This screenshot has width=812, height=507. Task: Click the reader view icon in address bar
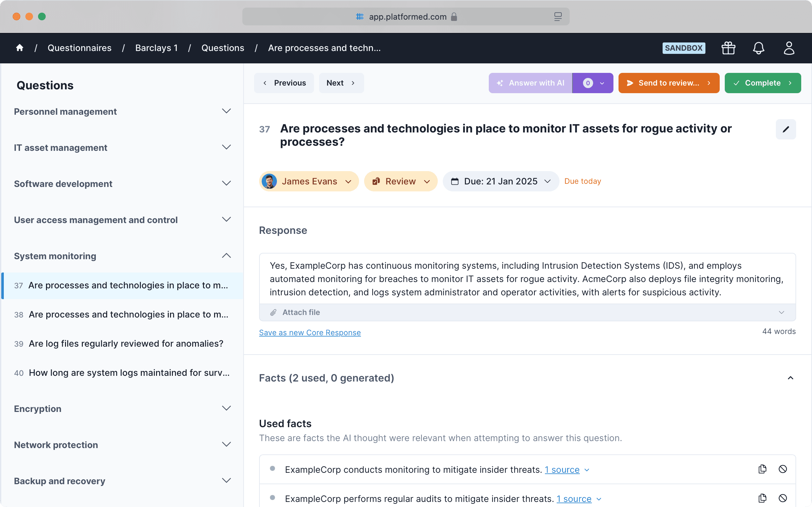(x=558, y=16)
